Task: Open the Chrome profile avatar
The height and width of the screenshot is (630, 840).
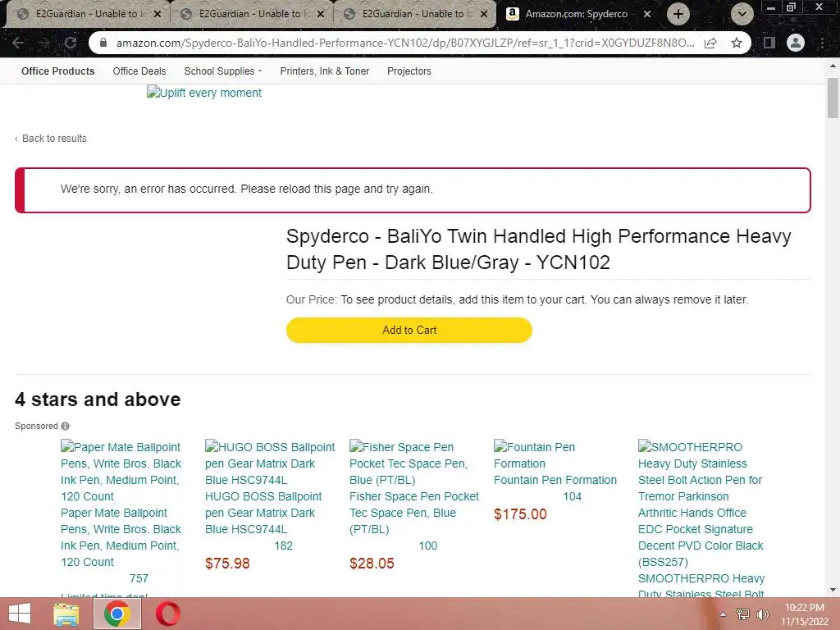Action: point(796,43)
